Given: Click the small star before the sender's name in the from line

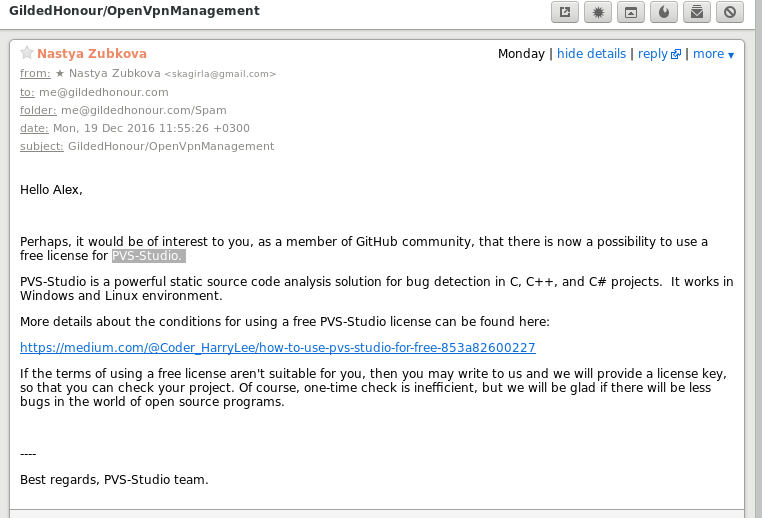Looking at the screenshot, I should [60, 74].
